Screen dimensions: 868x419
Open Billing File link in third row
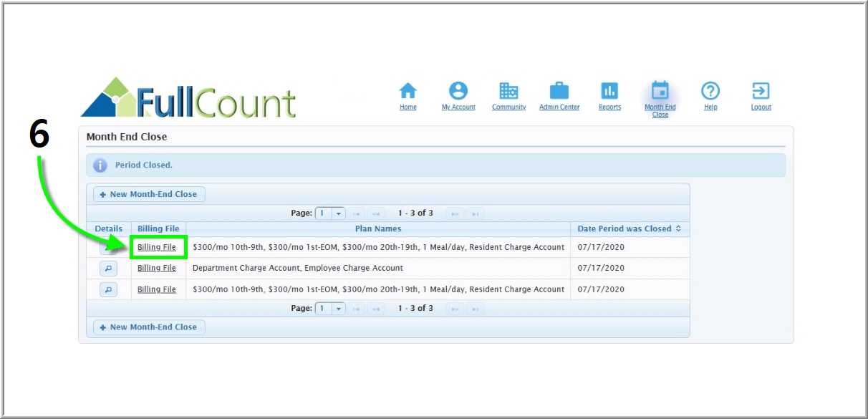pos(157,289)
